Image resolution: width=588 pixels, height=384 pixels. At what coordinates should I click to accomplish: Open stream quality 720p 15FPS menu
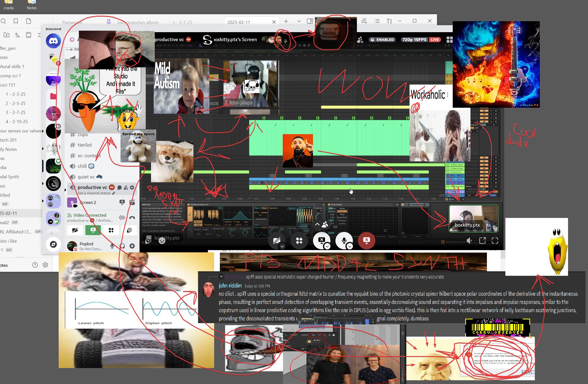coord(415,40)
